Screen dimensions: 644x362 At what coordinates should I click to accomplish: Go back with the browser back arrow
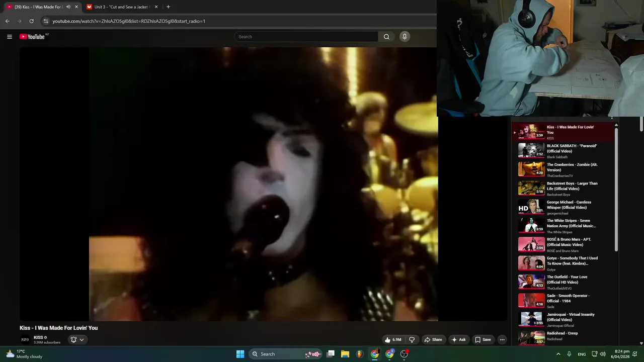[x=7, y=21]
